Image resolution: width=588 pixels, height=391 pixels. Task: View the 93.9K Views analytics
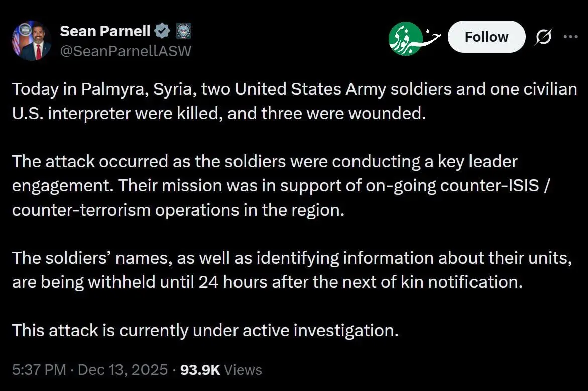[x=221, y=370]
